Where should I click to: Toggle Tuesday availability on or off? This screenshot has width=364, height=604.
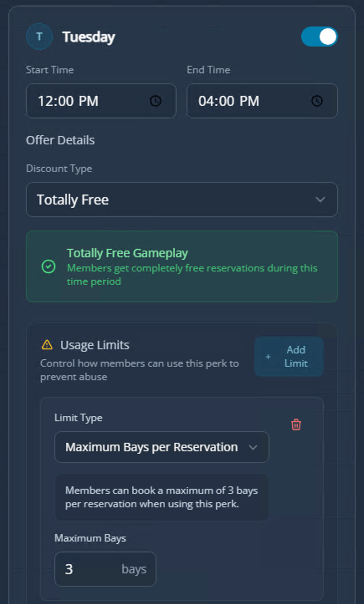(x=319, y=36)
